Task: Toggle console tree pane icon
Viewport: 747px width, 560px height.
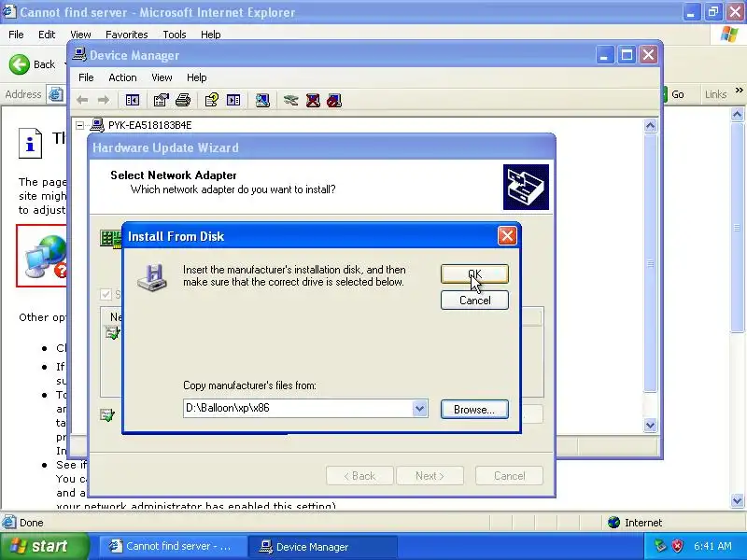Action: pyautogui.click(x=132, y=100)
